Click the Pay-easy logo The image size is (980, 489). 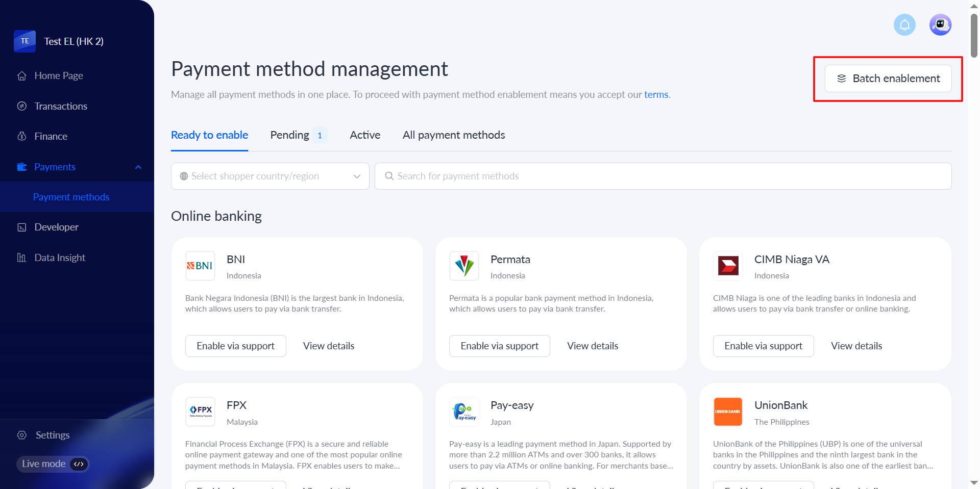point(464,411)
